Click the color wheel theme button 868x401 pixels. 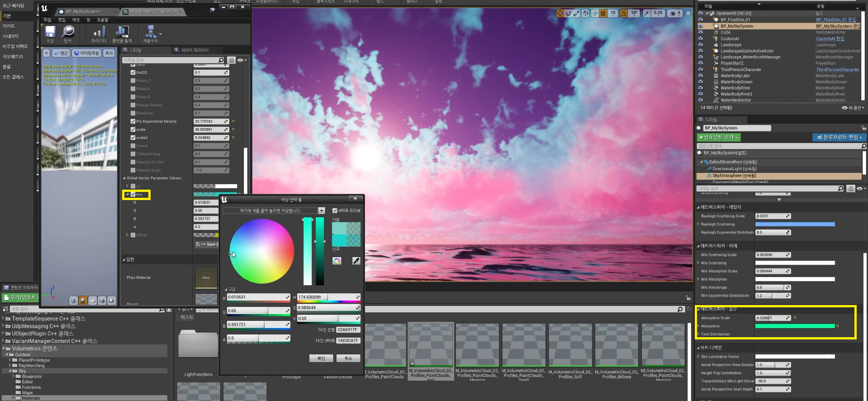[x=337, y=261]
